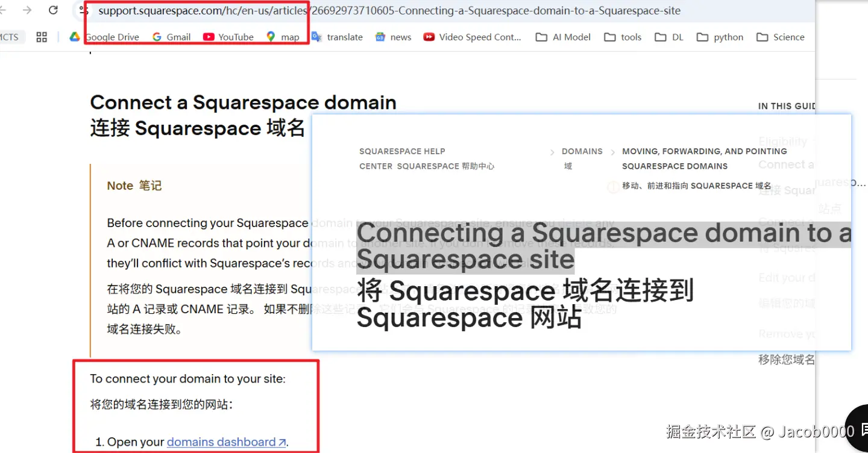868x453 pixels.
Task: Click the 将您的域名连接到您的网站 text
Action: [161, 405]
